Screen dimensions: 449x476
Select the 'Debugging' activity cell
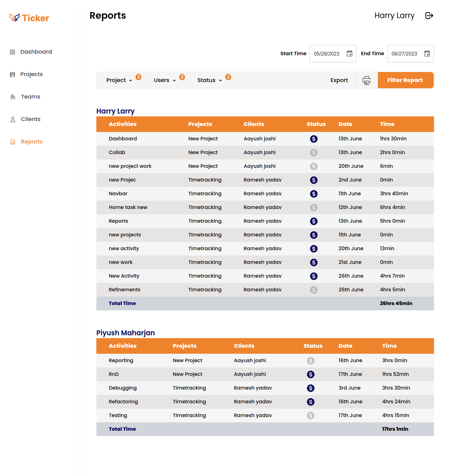123,388
